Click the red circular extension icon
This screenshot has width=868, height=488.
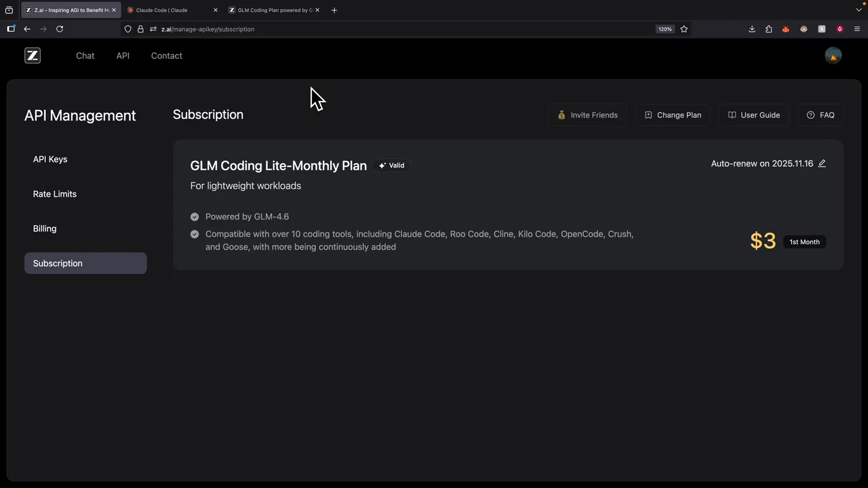(840, 29)
